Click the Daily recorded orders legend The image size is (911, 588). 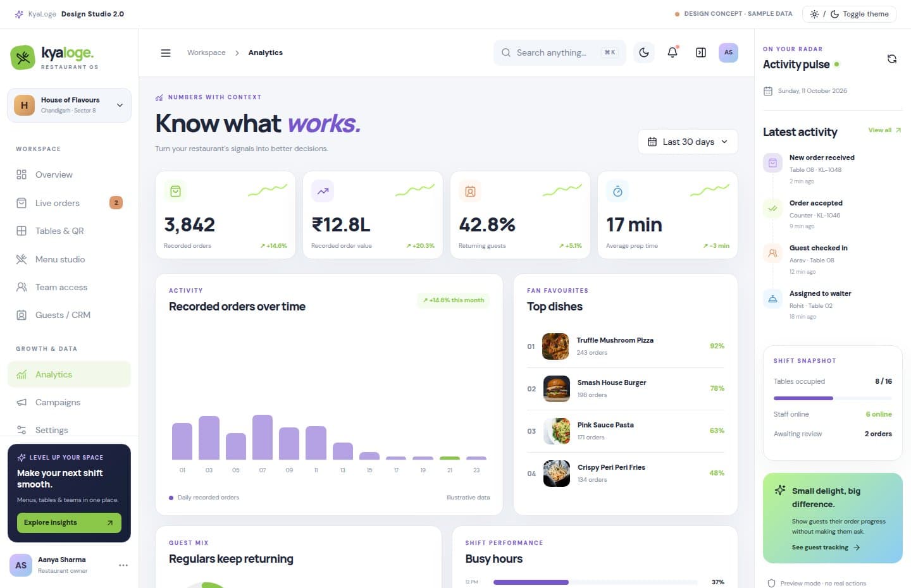click(204, 498)
